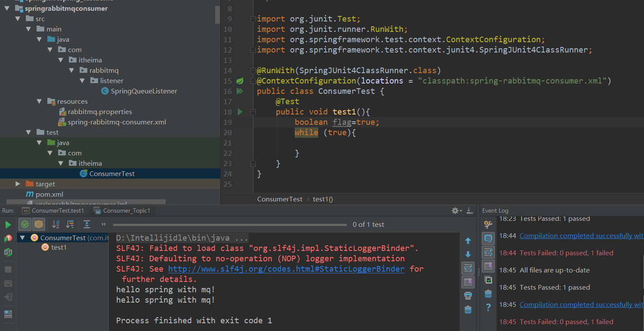
Task: Collapse the ConsumerTest node in test tree
Action: click(x=22, y=238)
